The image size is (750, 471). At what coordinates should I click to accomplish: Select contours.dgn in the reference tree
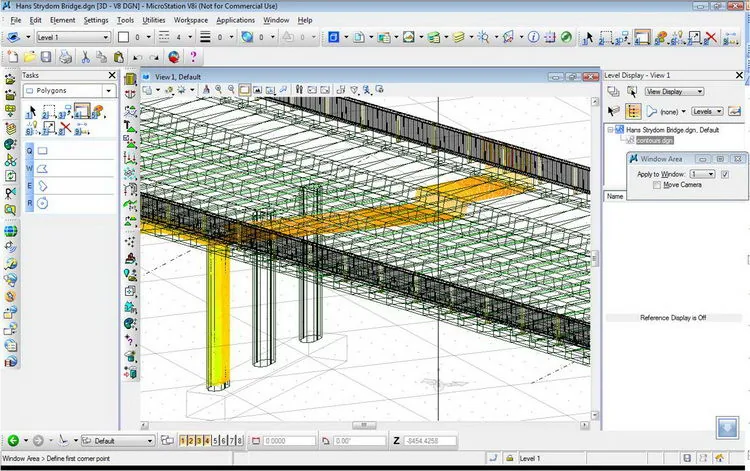[x=655, y=140]
